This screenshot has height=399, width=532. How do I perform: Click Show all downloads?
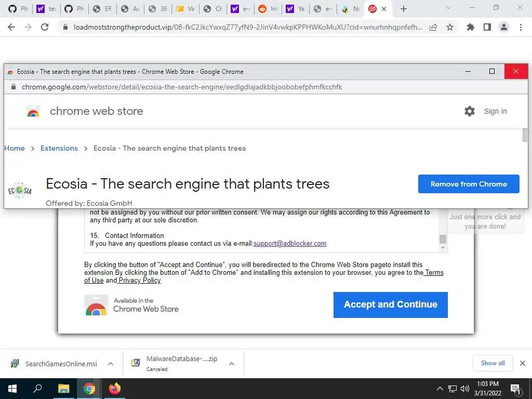click(x=493, y=363)
